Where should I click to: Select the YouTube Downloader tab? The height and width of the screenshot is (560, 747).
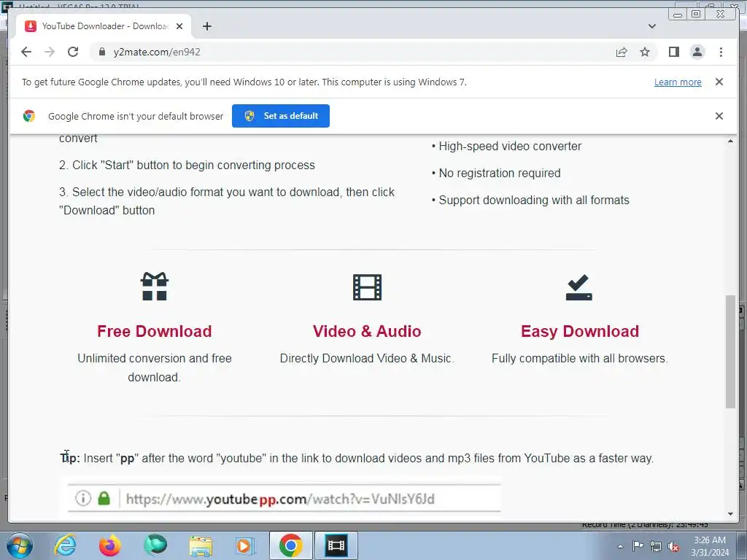point(104,26)
